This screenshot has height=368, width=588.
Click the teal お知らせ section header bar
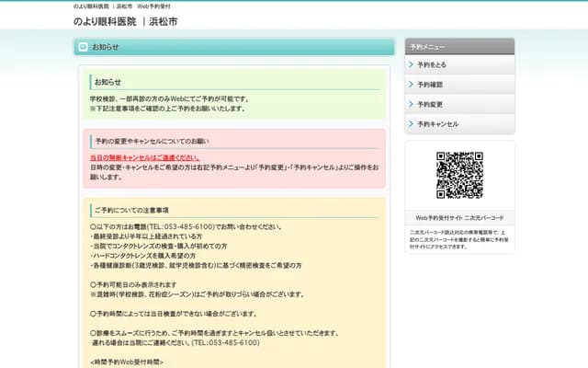tap(234, 47)
